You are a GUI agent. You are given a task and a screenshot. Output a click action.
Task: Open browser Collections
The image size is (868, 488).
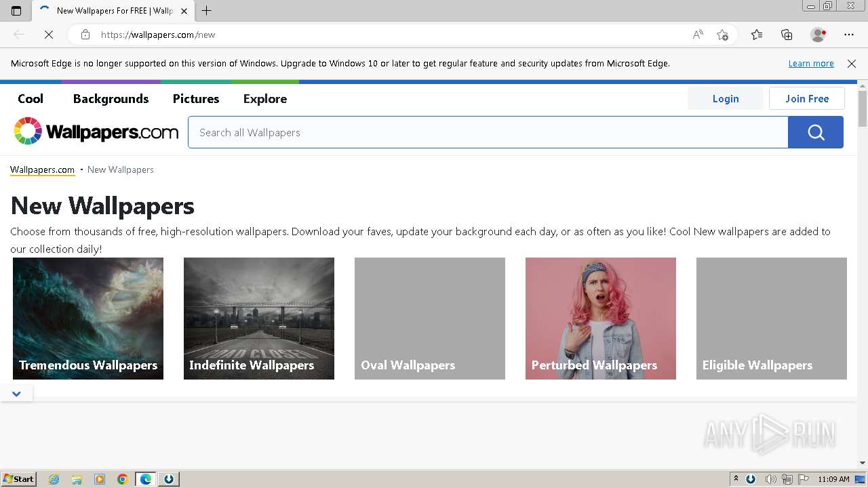coord(787,35)
